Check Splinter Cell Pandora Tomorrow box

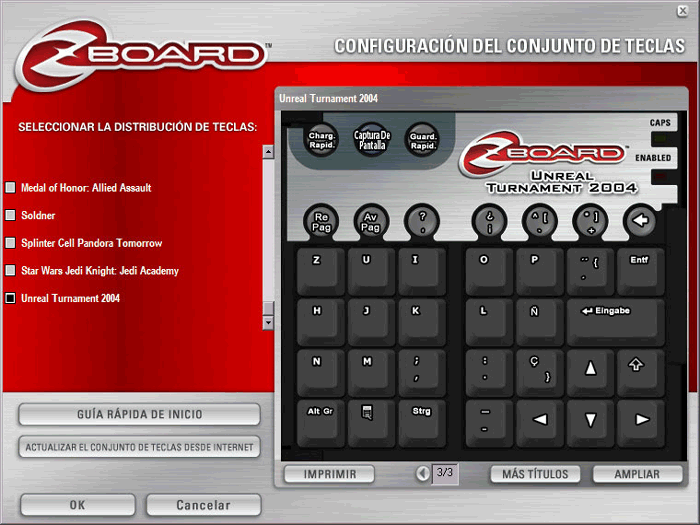pos(10,243)
